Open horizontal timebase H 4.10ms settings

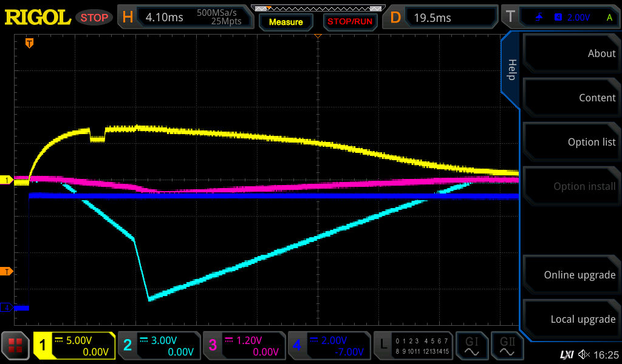(x=185, y=17)
